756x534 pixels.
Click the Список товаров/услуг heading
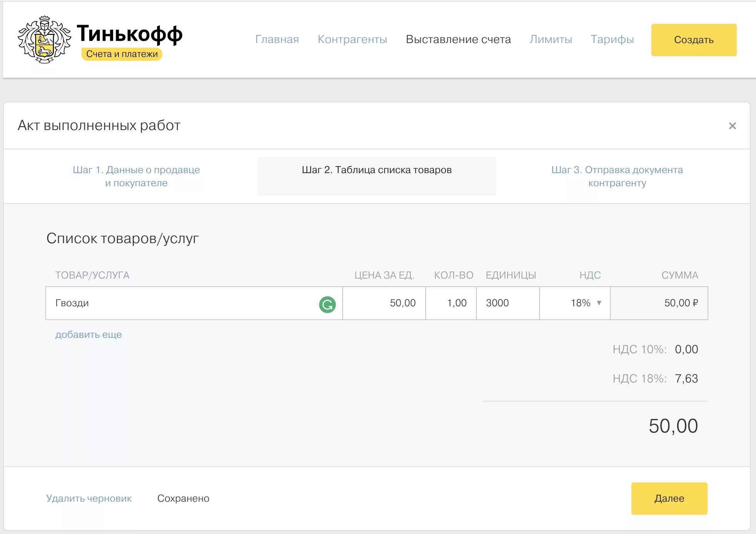123,239
